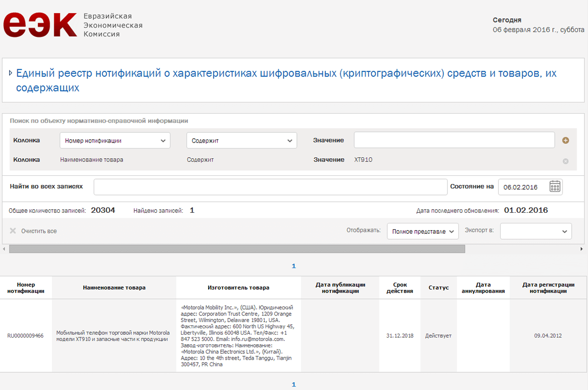The height and width of the screenshot is (390, 588).
Task: Click Дата аннулирования column header
Action: pyautogui.click(x=483, y=288)
